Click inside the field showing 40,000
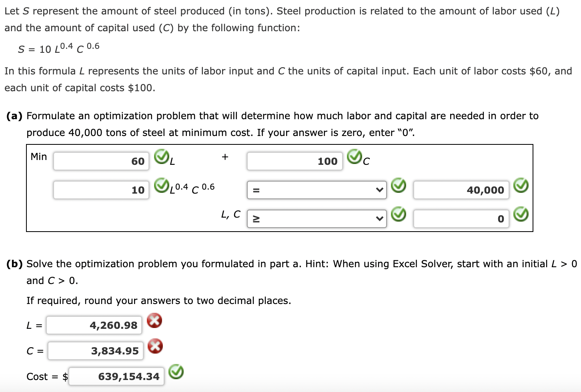The width and height of the screenshot is (581, 392). 461,190
